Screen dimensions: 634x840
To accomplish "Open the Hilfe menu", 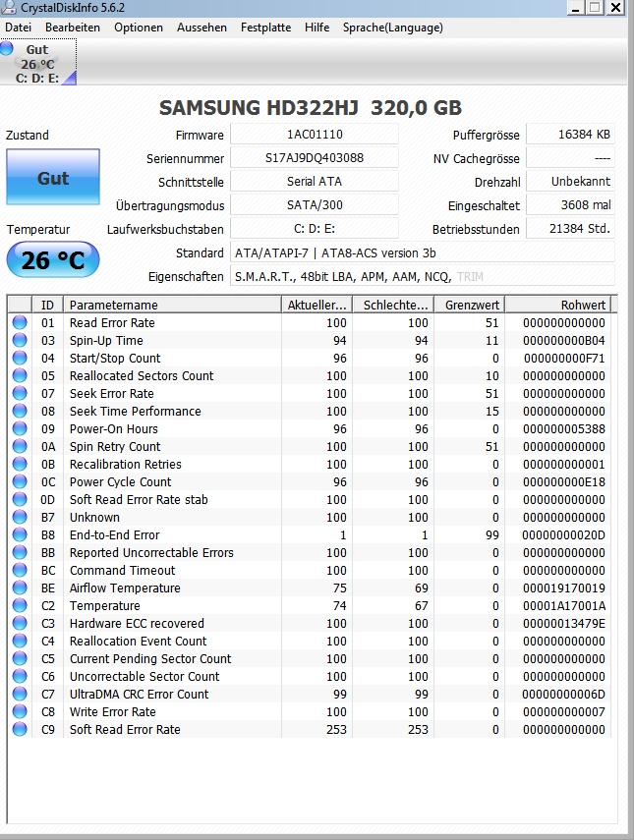I will tap(317, 28).
